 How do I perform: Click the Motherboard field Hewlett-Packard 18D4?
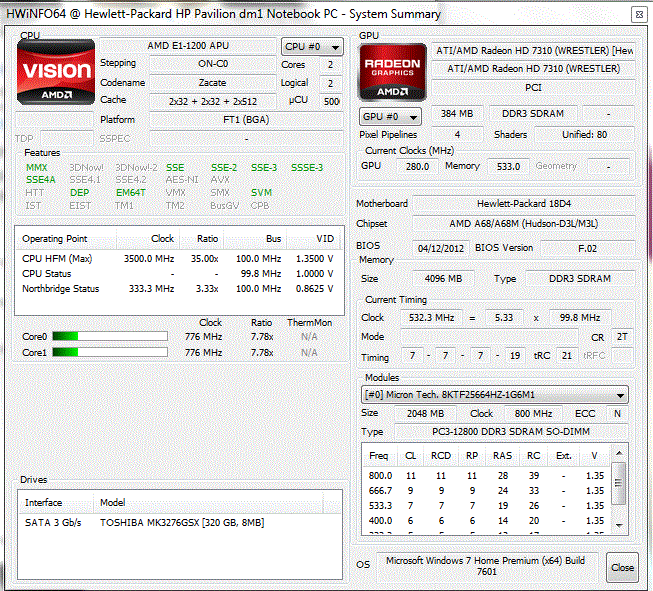524,204
